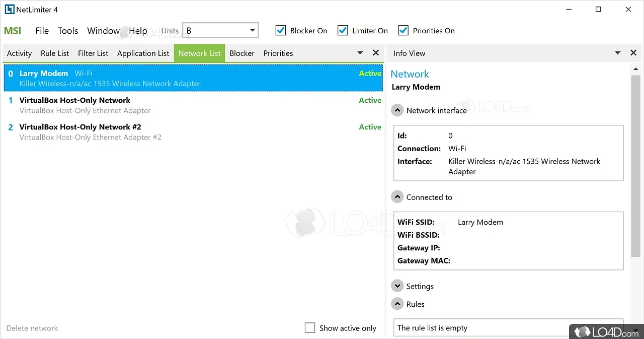
Task: Enable Show active only checkbox
Action: point(310,328)
